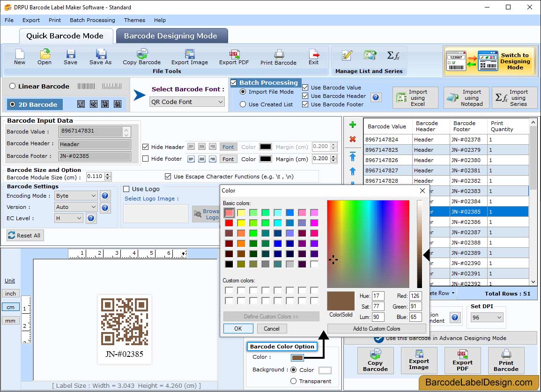The image size is (541, 392).
Task: Click Import using Series
Action: (514, 98)
